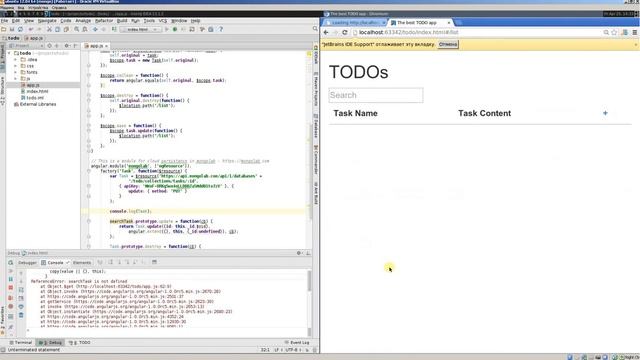640x360 pixels.
Task: Open the Event Log
Action: [297, 342]
